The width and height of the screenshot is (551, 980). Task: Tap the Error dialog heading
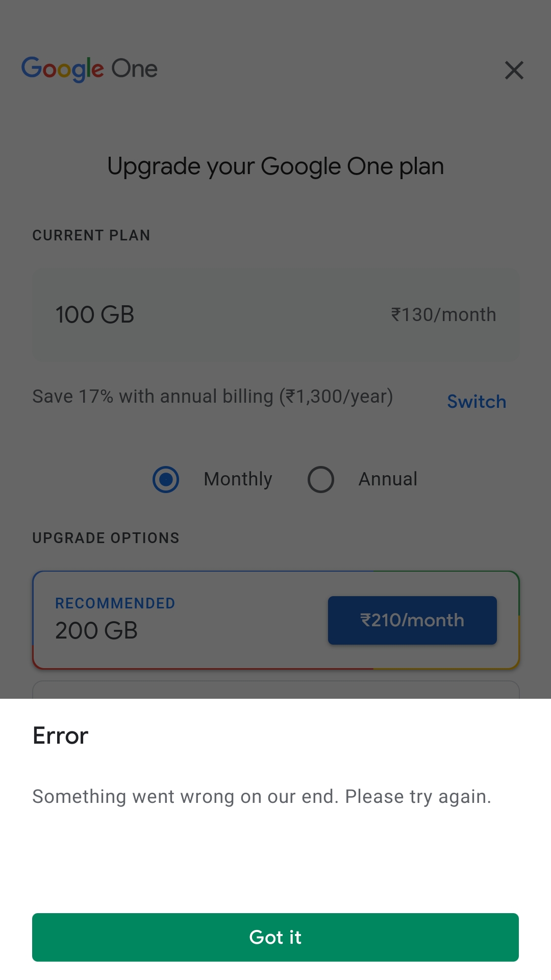61,736
